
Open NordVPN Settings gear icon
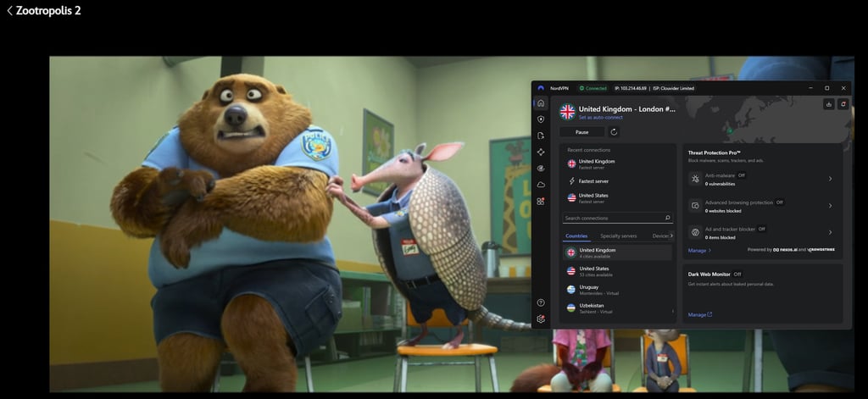tap(541, 319)
